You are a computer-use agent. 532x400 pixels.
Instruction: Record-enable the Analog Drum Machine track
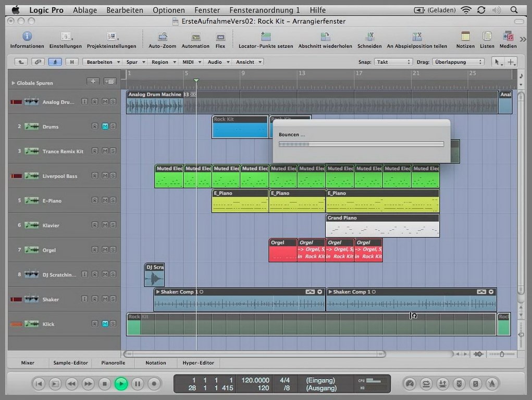tap(95, 102)
